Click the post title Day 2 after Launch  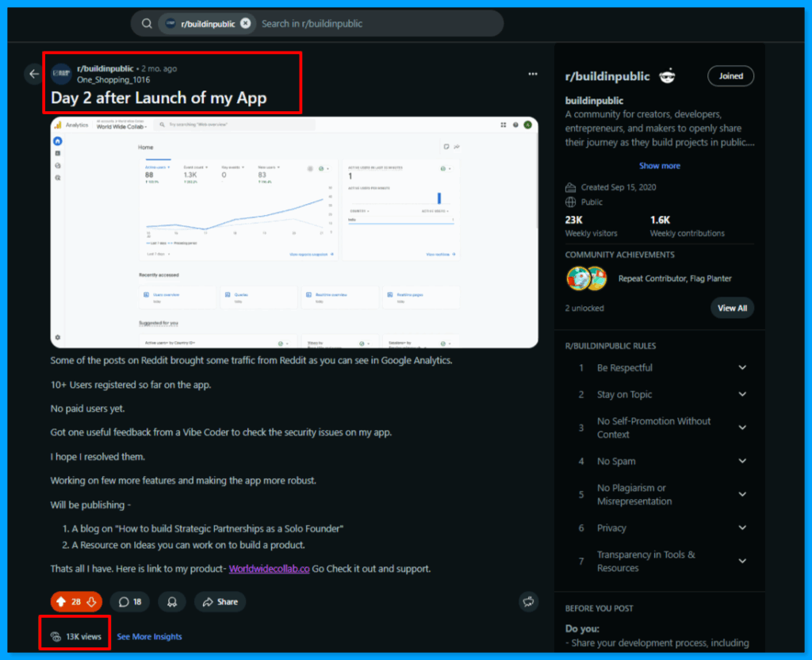pyautogui.click(x=159, y=98)
